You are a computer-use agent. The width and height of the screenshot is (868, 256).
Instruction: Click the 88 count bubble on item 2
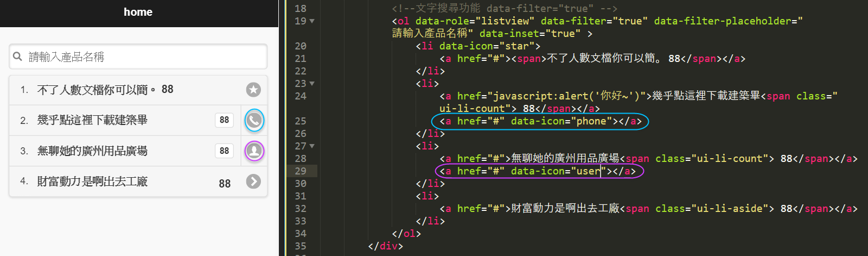(224, 120)
